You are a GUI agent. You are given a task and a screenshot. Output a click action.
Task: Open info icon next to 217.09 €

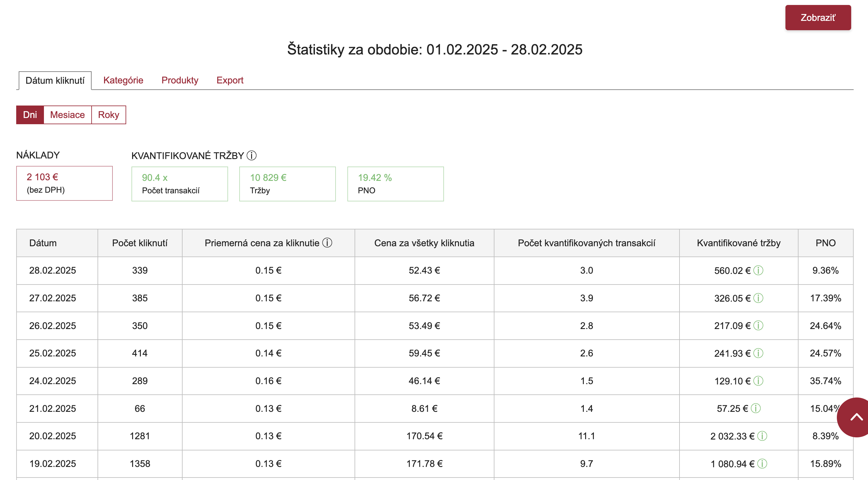pyautogui.click(x=758, y=326)
